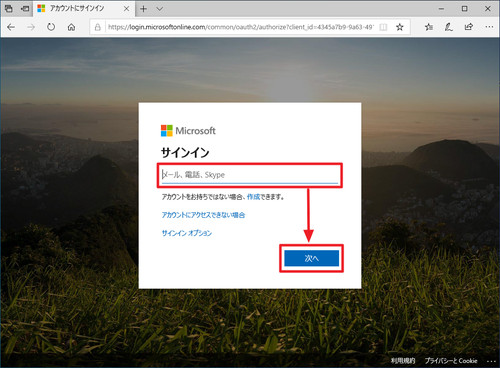Click the 次へ button

coord(312,258)
